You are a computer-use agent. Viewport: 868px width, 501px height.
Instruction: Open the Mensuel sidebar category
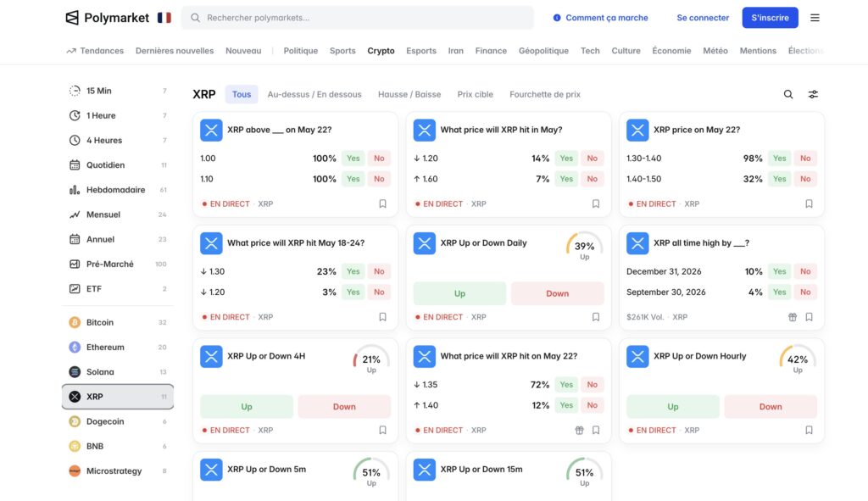pos(117,214)
